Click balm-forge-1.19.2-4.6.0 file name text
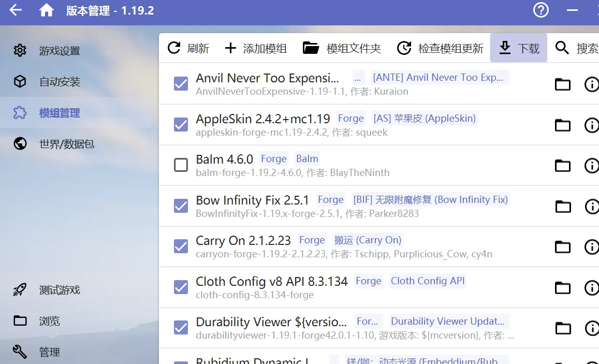Screen dimensions: 599x364 click(249, 172)
